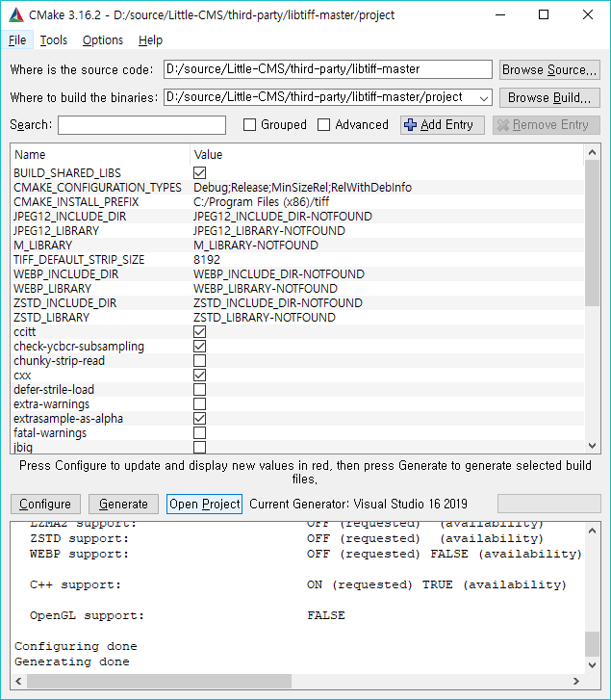
Task: Enable the extra-warnings checkbox
Action: 200,403
